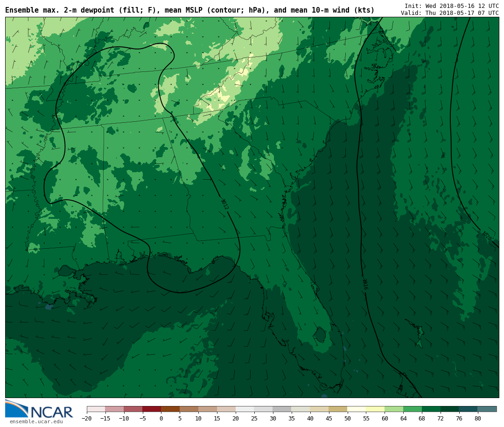Select the 25 to 30 colorbar swatch

pos(264,409)
